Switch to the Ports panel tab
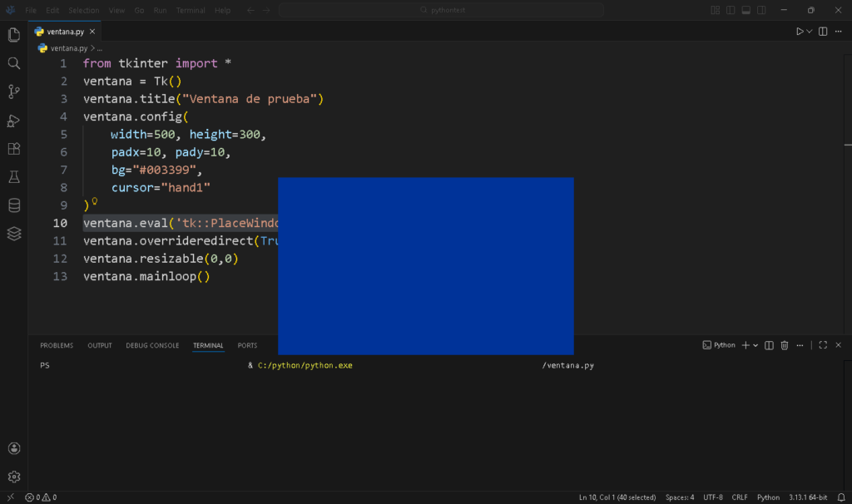Image resolution: width=852 pixels, height=504 pixels. pos(247,345)
